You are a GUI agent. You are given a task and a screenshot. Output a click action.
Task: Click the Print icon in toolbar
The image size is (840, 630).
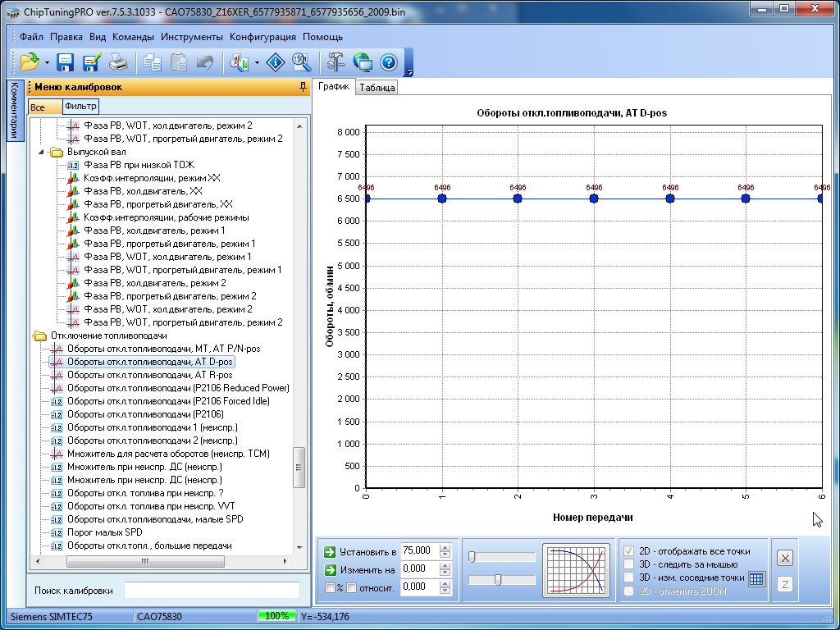click(118, 62)
